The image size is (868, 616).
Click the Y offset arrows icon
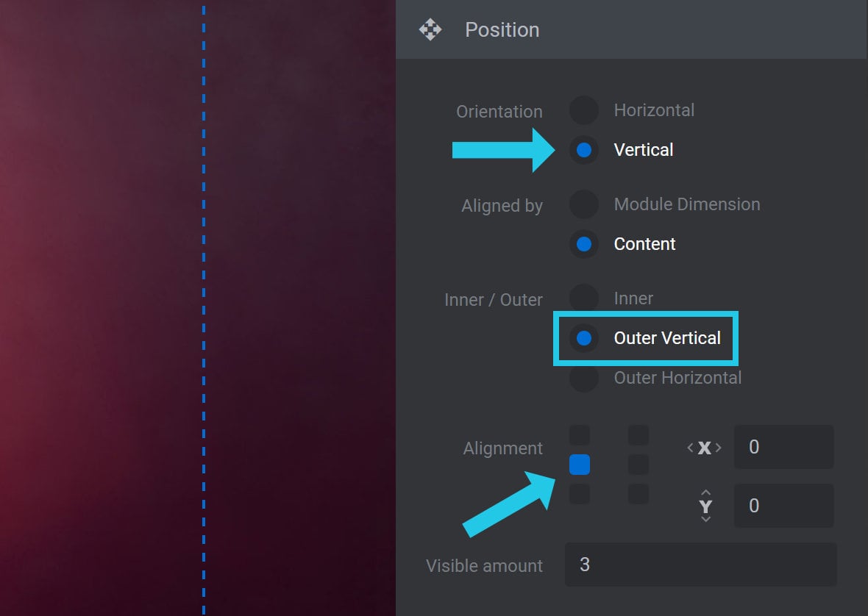[x=706, y=506]
